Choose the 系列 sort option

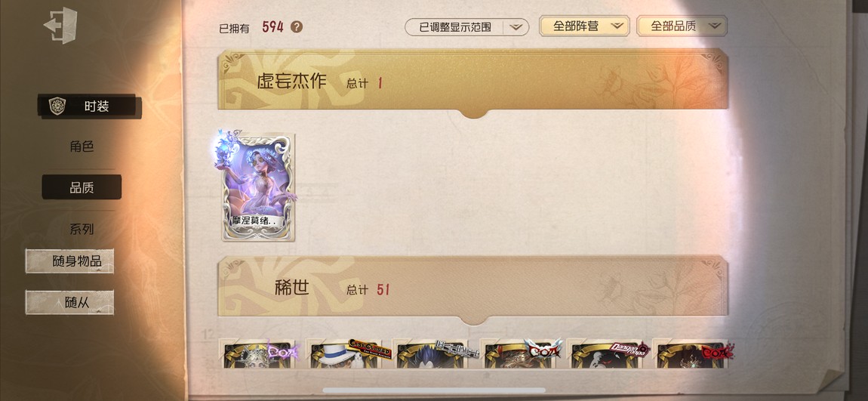pyautogui.click(x=82, y=229)
